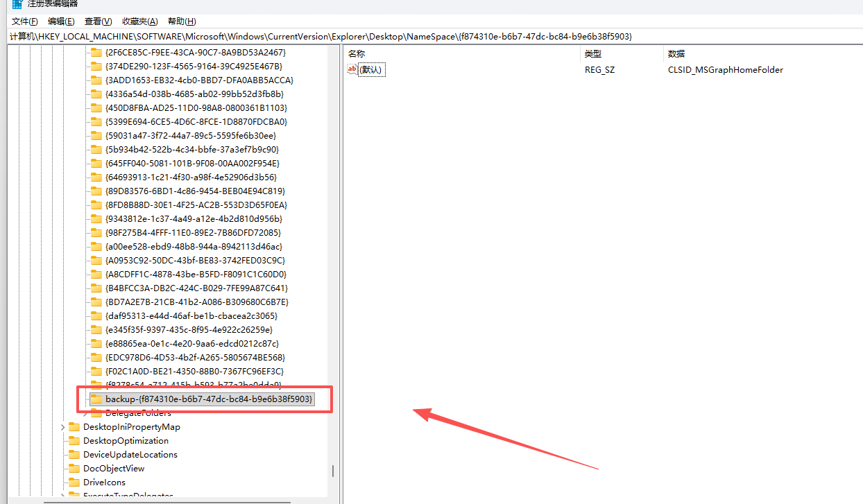Expand the DesktopIniPropertyMap key
The image size is (863, 504).
coord(63,427)
